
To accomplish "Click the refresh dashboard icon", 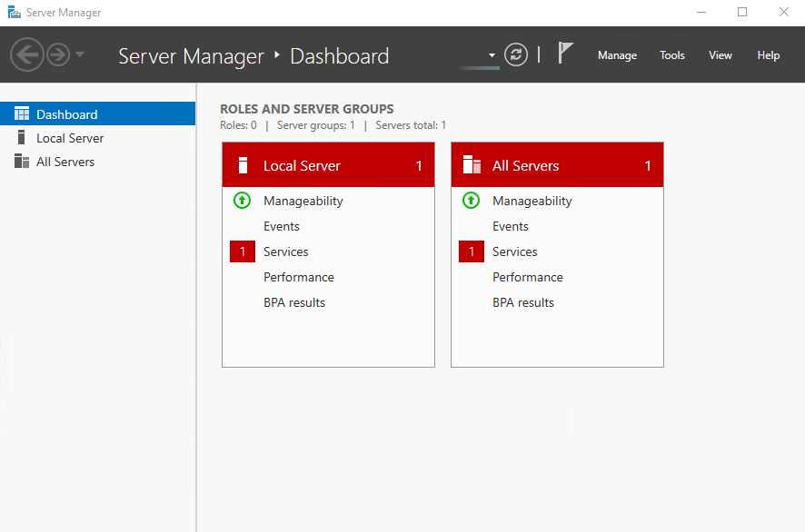I will click(x=516, y=54).
